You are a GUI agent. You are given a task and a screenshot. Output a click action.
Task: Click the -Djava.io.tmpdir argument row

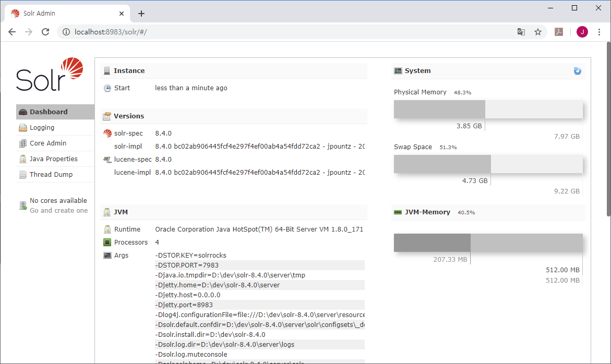click(x=259, y=275)
